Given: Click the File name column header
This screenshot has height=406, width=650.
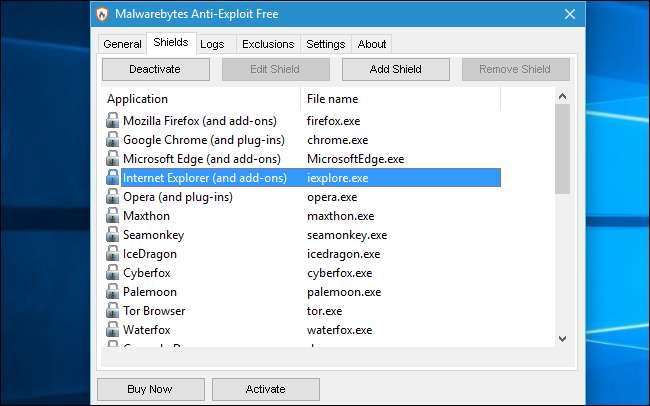Looking at the screenshot, I should 400,99.
